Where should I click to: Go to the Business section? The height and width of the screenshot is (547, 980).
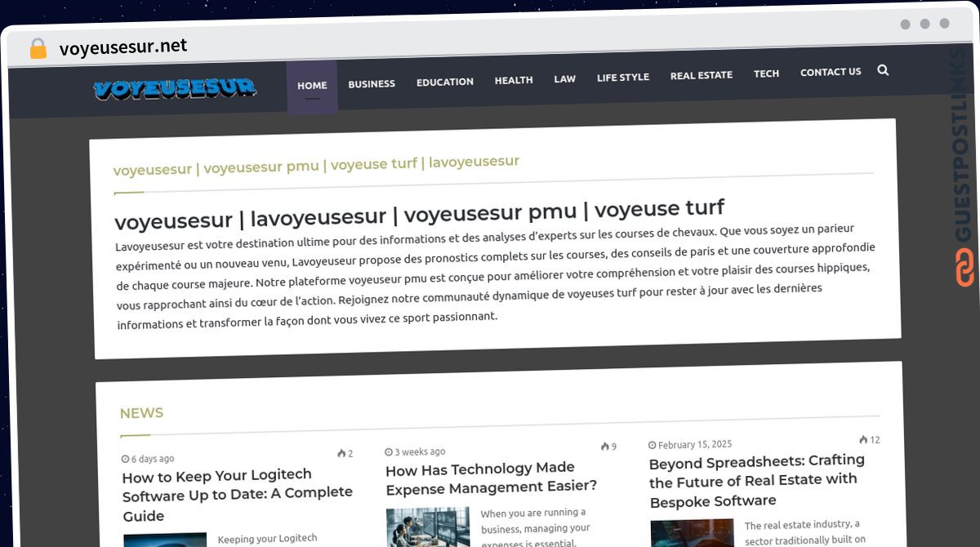point(372,83)
